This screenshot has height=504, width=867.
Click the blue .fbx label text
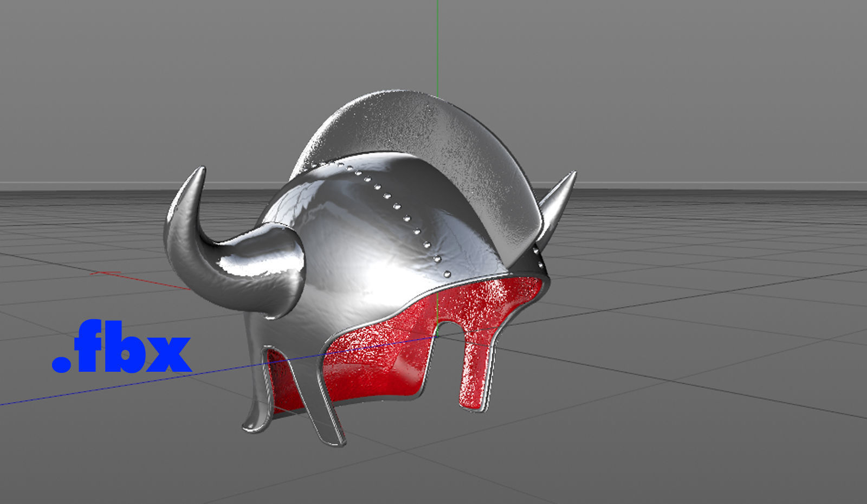click(x=121, y=347)
